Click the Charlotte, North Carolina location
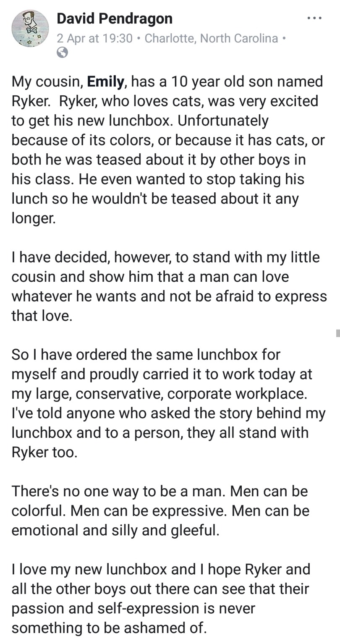Image resolution: width=340 pixels, height=644 pixels. pyautogui.click(x=211, y=39)
